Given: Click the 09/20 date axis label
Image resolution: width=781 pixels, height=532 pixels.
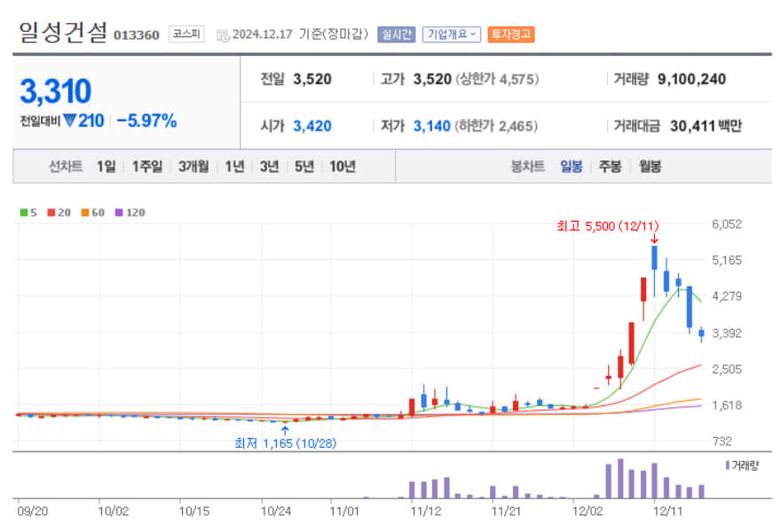Looking at the screenshot, I should pyautogui.click(x=32, y=512).
